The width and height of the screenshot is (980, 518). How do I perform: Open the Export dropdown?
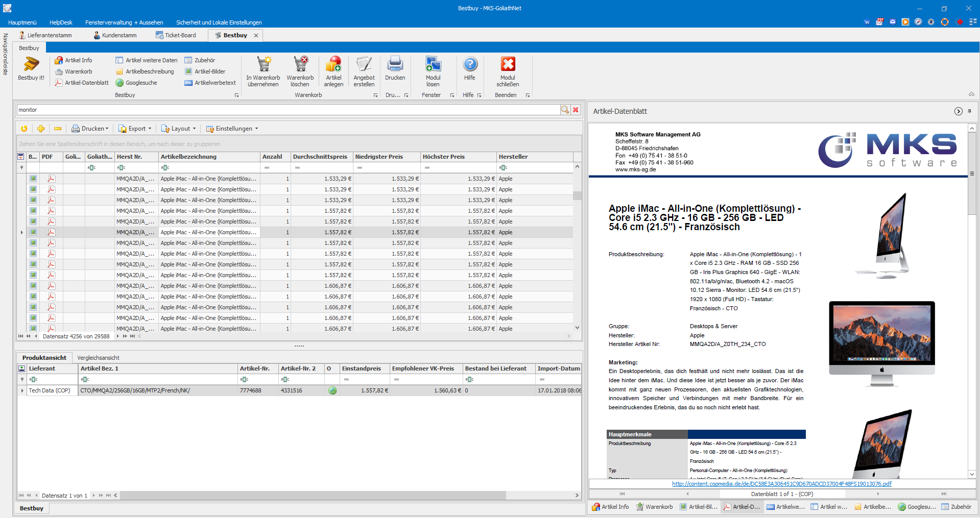click(x=135, y=129)
